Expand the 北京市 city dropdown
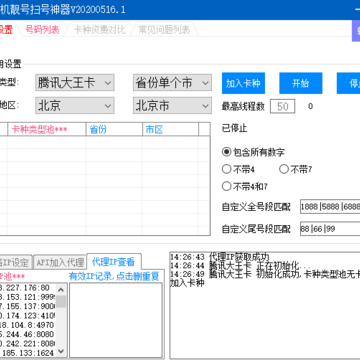This screenshot has height=360, width=360. 172,106
